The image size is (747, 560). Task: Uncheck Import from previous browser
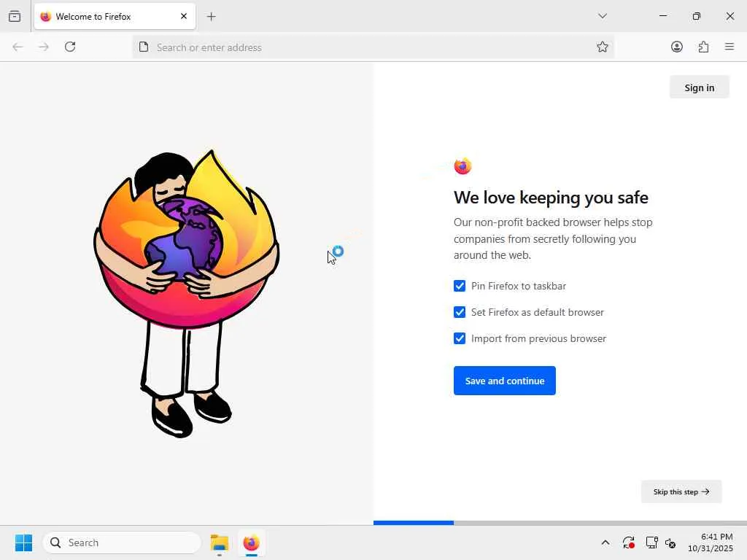tap(460, 338)
